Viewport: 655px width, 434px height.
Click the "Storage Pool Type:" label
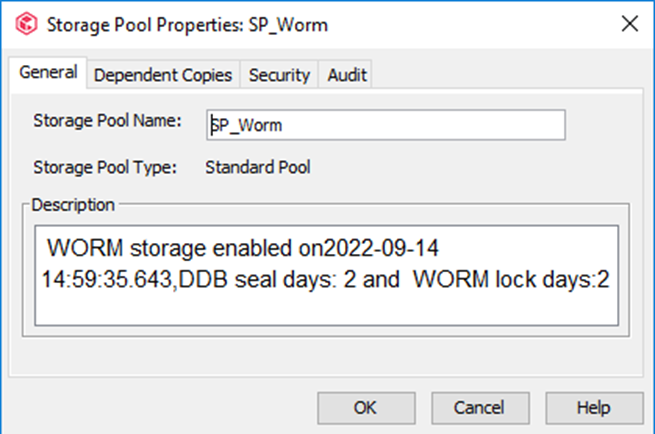click(x=105, y=167)
